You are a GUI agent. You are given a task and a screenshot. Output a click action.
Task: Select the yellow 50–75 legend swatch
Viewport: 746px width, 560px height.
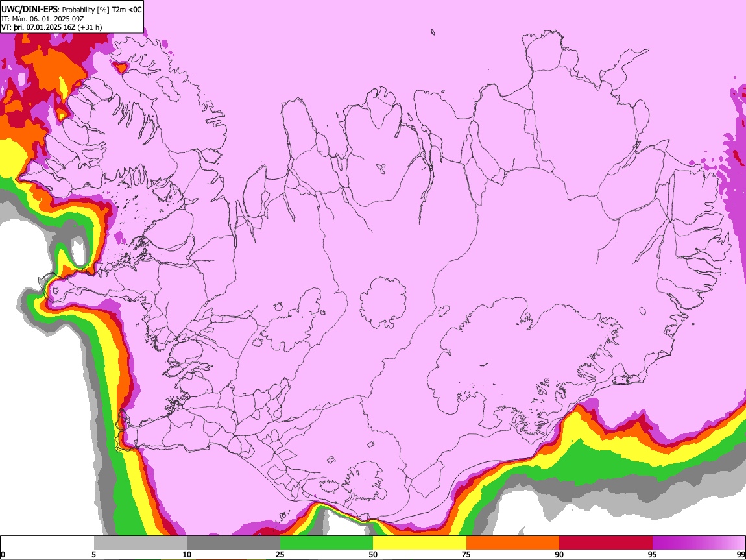[420, 542]
